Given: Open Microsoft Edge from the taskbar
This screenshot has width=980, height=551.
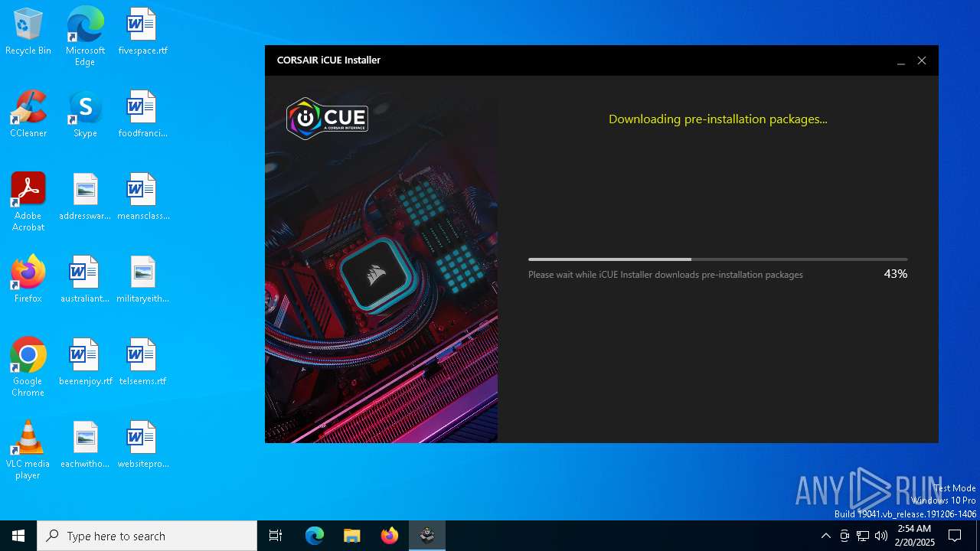Looking at the screenshot, I should 315,536.
